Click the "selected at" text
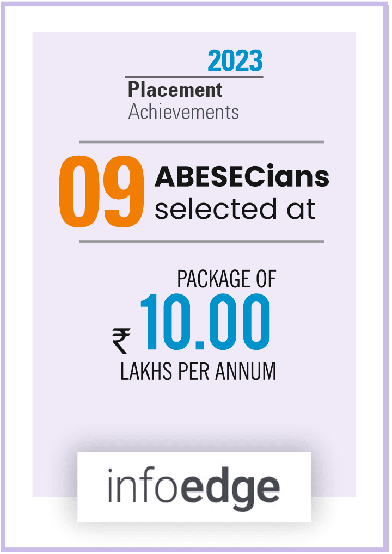This screenshot has height=554, width=392. tap(235, 209)
